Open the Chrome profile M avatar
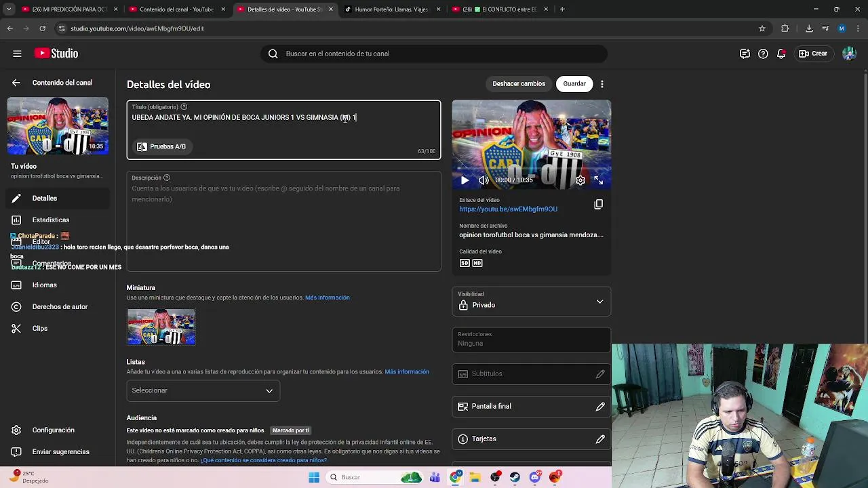Viewport: 868px width, 488px height. pos(842,28)
